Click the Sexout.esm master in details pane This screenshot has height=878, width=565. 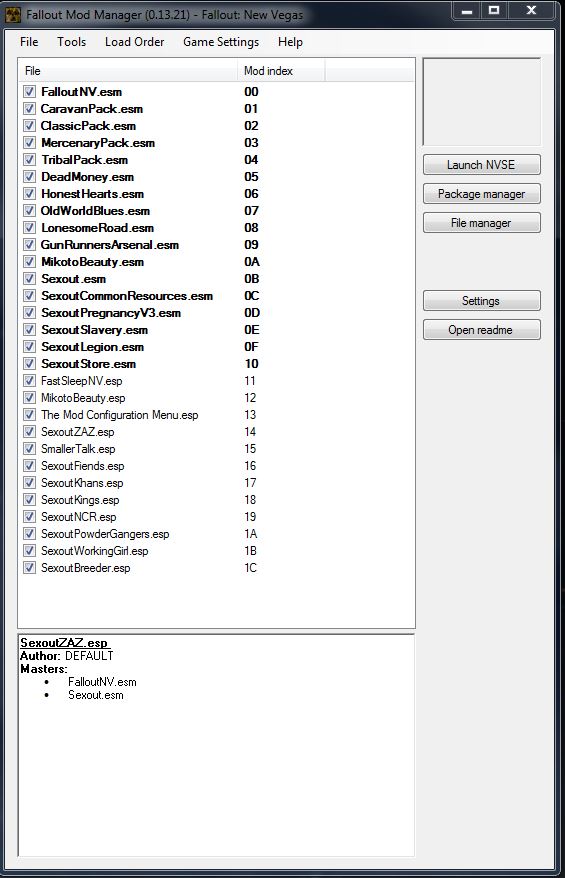coord(96,695)
